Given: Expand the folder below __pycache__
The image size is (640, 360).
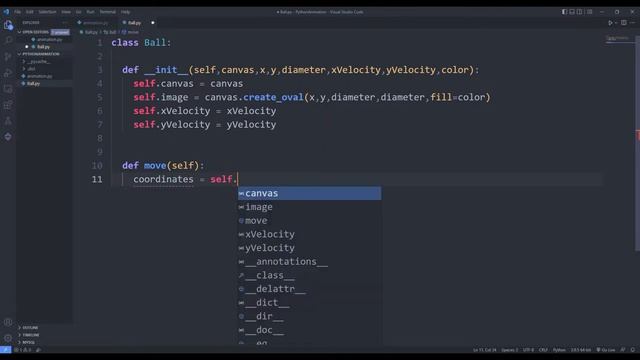Looking at the screenshot, I should pyautogui.click(x=31, y=69).
